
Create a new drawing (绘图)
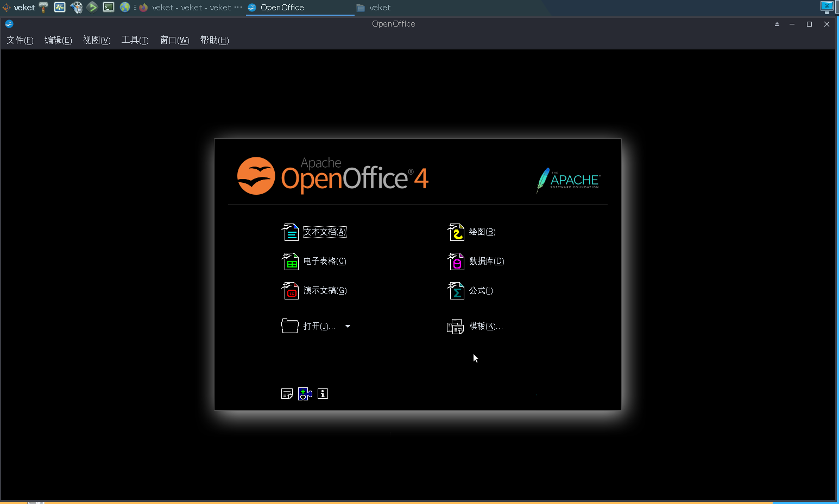pyautogui.click(x=471, y=232)
